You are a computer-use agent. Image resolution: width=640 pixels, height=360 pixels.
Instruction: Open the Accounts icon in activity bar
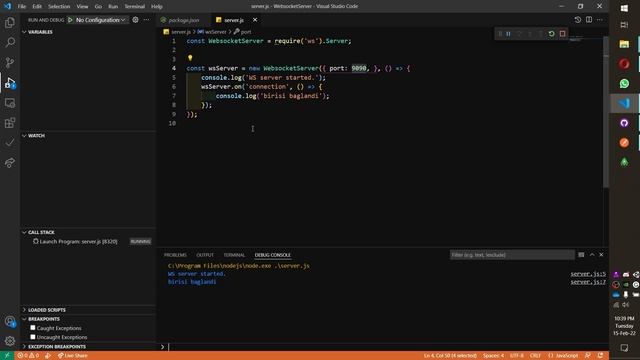click(10, 321)
